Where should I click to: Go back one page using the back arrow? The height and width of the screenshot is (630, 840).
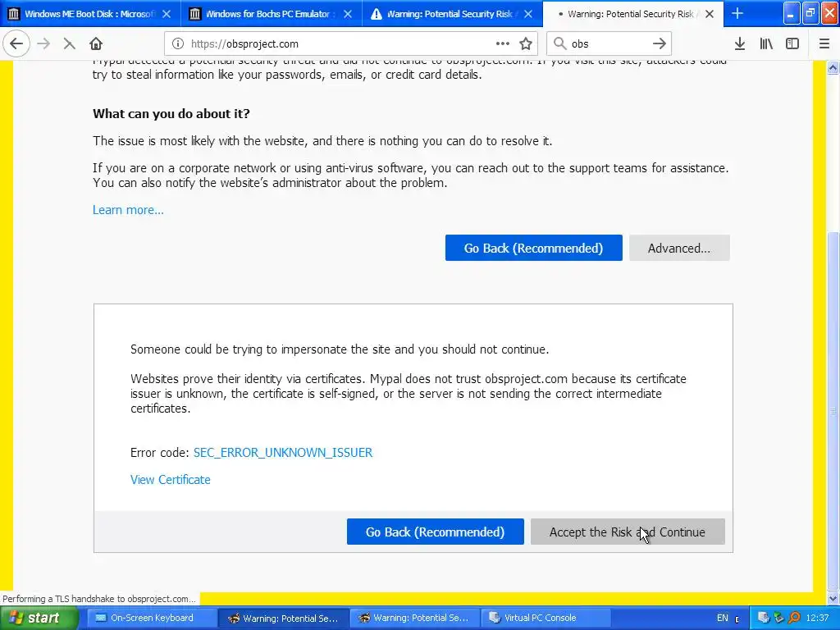(x=16, y=44)
